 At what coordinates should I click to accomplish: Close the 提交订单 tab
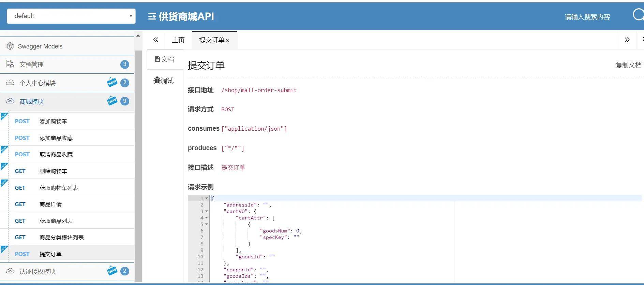(227, 40)
